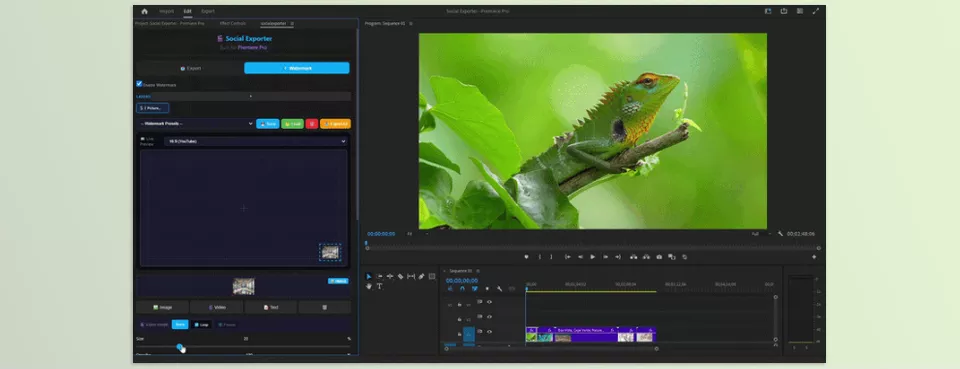Step forward one frame
This screenshot has height=369, width=960.
click(x=606, y=257)
